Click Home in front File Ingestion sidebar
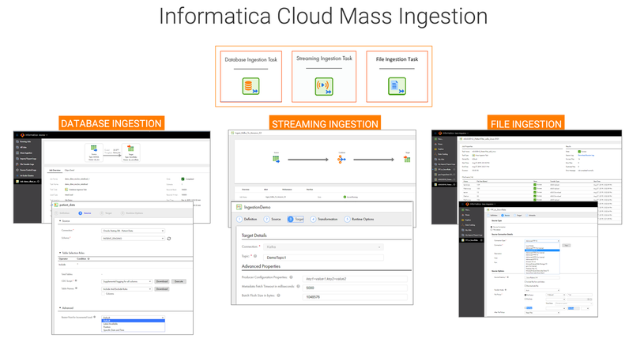644x350 pixels. (465, 215)
